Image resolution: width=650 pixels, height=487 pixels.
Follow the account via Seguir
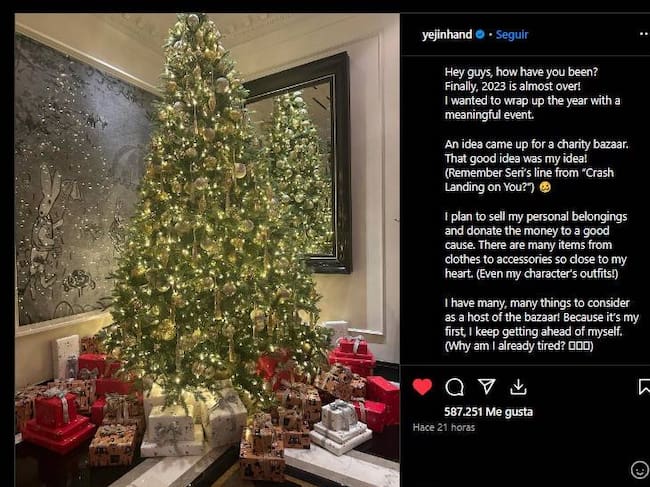pyautogui.click(x=510, y=34)
